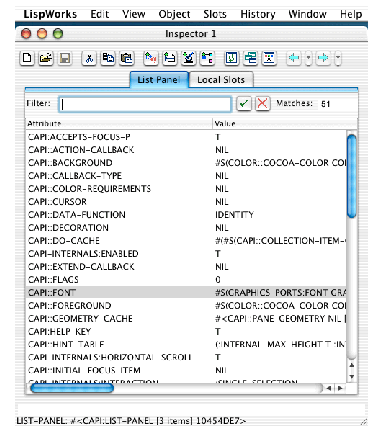Select the CAPI::COLOR-REQUIREMENTS row

(x=186, y=189)
